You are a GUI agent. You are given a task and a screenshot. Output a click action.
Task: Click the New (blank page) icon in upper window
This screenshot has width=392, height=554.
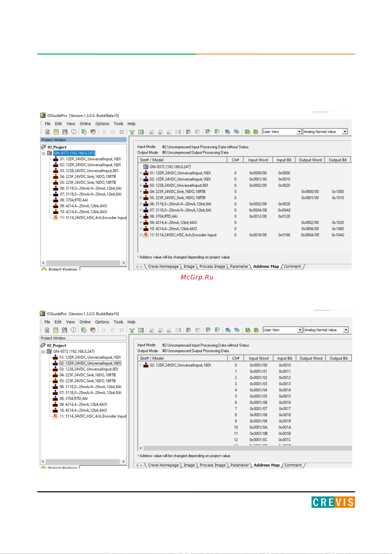tap(48, 132)
